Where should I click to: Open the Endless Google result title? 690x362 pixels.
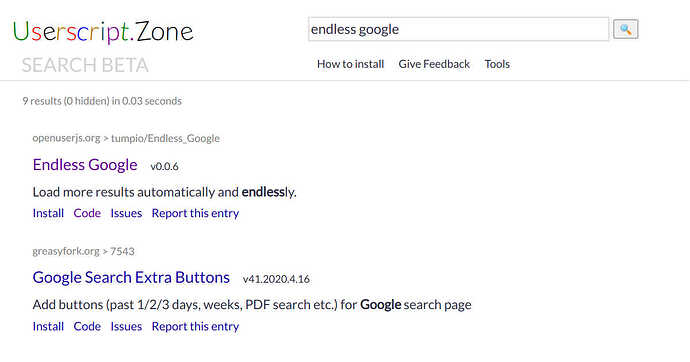85,165
